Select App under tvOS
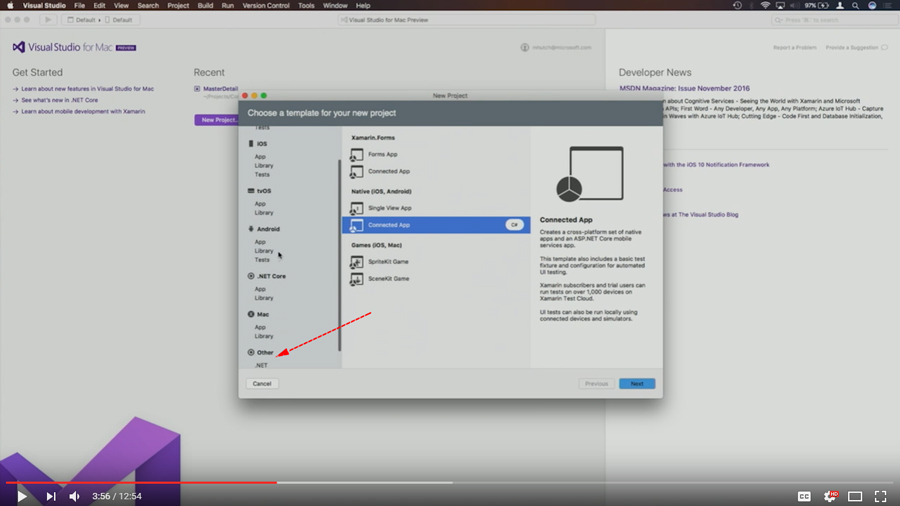The width and height of the screenshot is (900, 506). 260,204
